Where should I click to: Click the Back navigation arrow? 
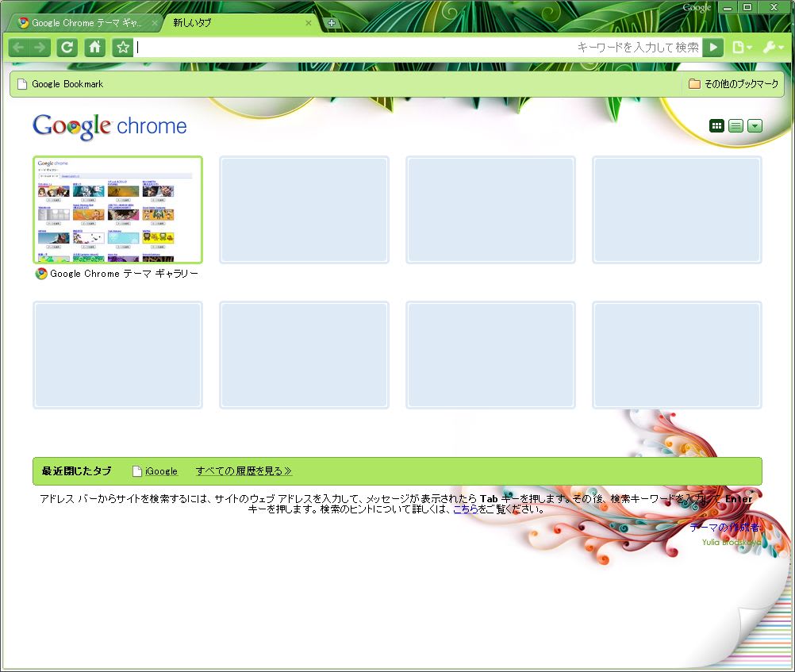(18, 48)
